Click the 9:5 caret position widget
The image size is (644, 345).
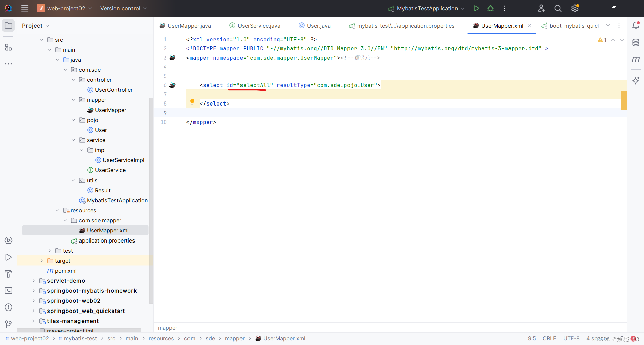tap(532, 338)
